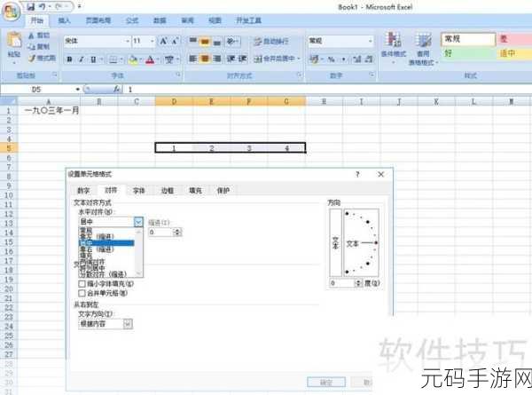This screenshot has width=532, height=395.
Task: Open Format as Table (套用表格格式)
Action: pos(423,49)
